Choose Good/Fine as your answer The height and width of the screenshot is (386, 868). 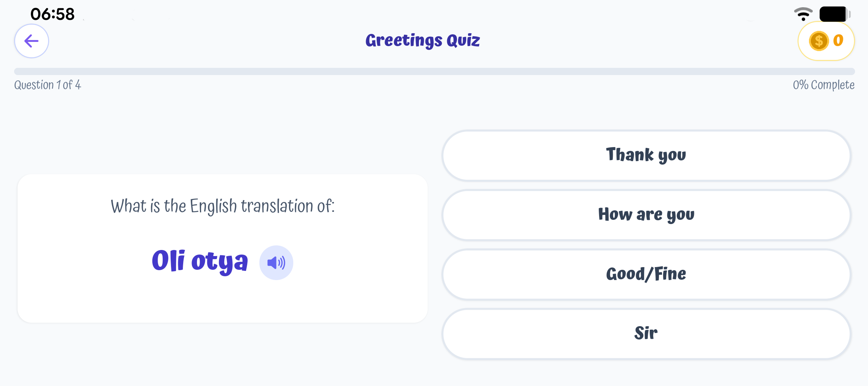click(646, 274)
